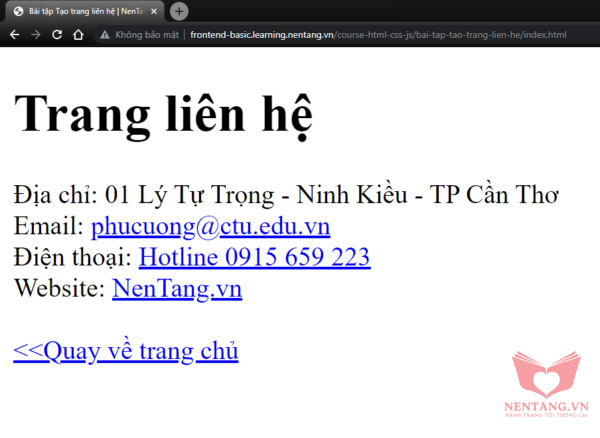This screenshot has width=600, height=438.
Task: Reload the current page
Action: (x=57, y=35)
